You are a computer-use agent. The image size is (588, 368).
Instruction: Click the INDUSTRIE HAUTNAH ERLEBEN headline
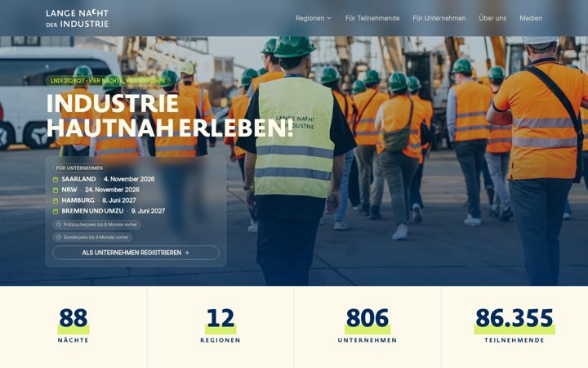(x=170, y=115)
